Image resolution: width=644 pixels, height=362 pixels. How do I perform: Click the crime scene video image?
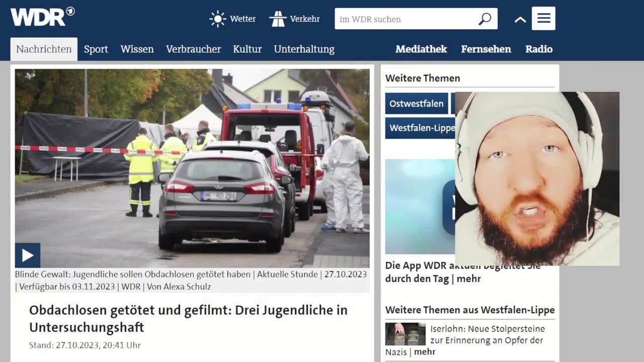point(192,168)
